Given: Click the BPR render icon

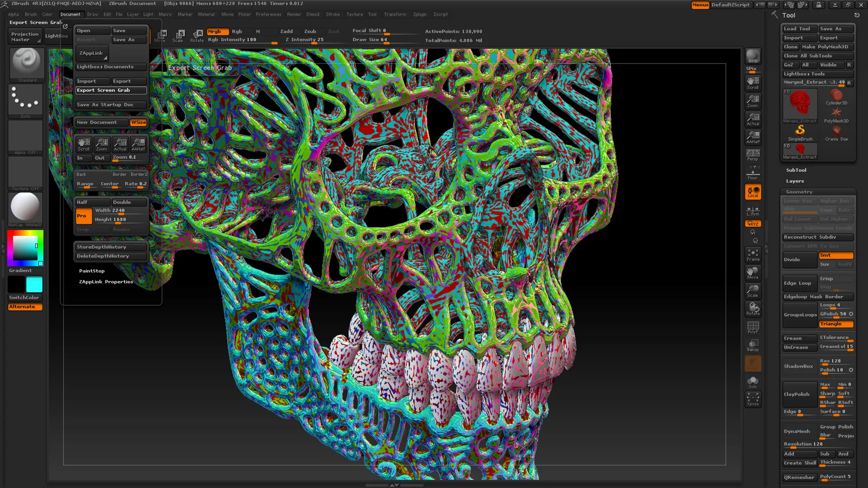Looking at the screenshot, I should (x=753, y=56).
